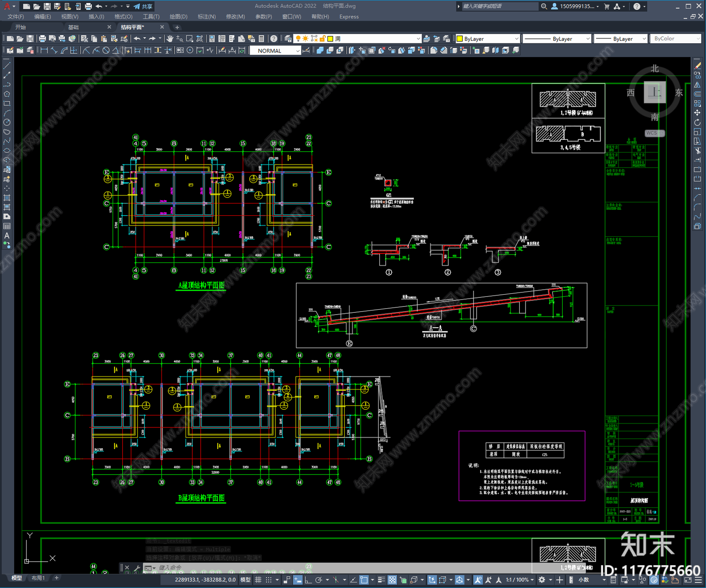Open the 标注(N) menu
This screenshot has width=706, height=588.
[x=207, y=17]
